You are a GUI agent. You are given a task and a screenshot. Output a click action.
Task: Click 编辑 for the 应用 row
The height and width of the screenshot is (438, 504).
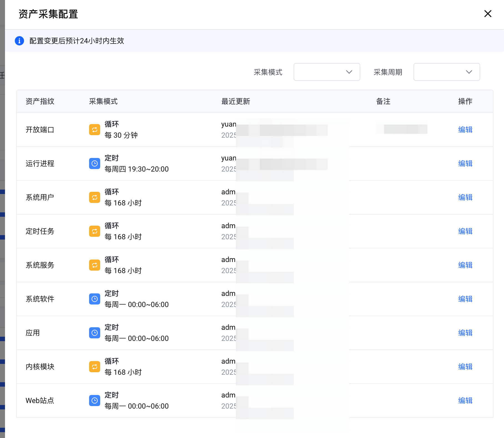coord(465,333)
